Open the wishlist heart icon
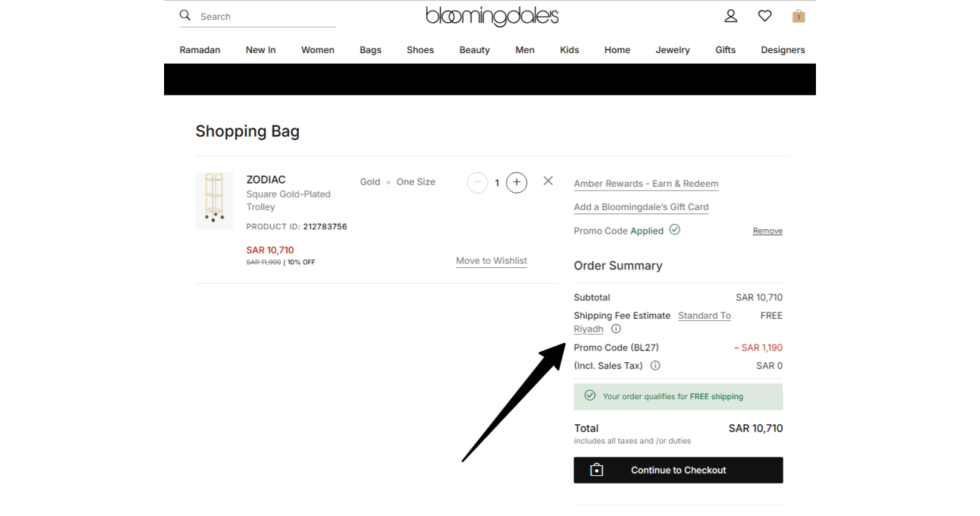Screen dimensions: 980x516 pos(765,16)
